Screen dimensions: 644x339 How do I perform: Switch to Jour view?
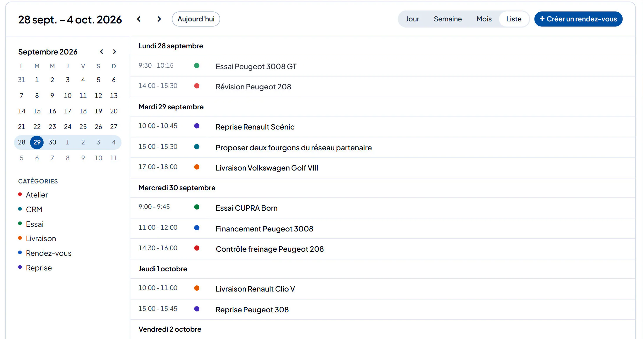(x=412, y=19)
